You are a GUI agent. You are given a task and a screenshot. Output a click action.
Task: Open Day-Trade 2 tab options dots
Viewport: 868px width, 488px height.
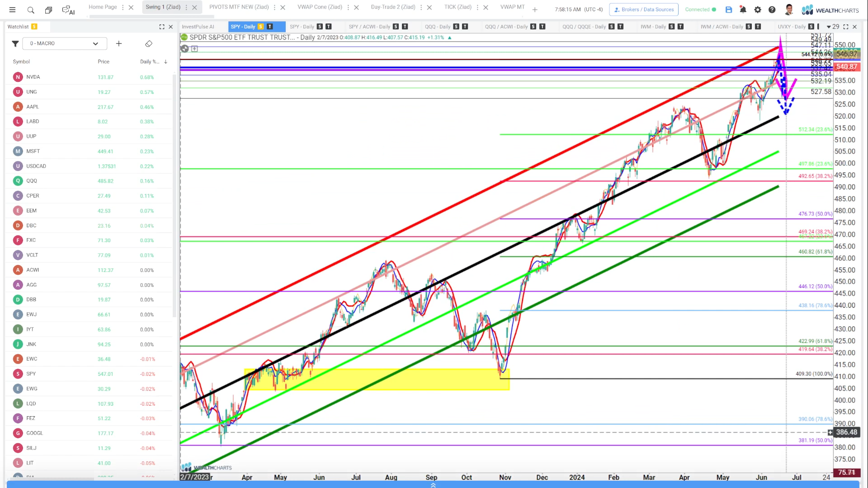pyautogui.click(x=421, y=7)
